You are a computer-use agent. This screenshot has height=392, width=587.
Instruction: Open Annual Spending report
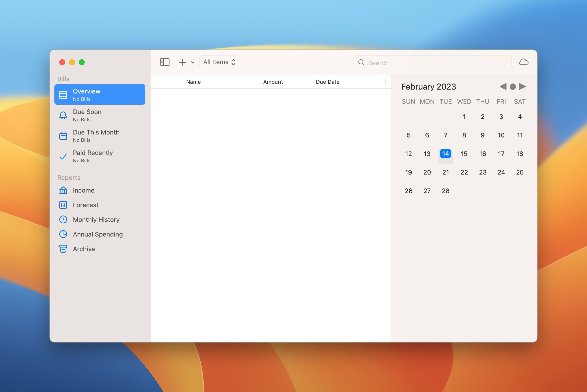[97, 234]
